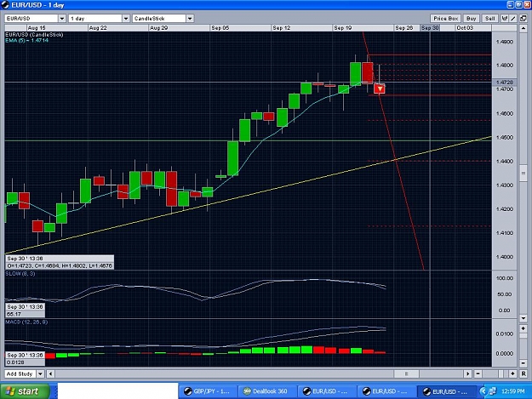Switch to GBP/JPY taskbar window
532x399 pixels.
208,391
